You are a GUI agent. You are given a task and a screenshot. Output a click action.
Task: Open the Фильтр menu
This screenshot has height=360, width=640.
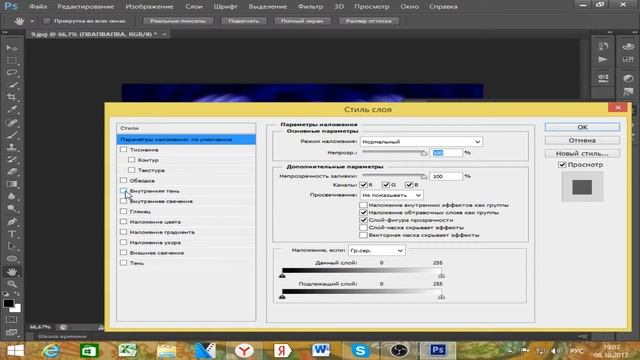click(x=310, y=7)
